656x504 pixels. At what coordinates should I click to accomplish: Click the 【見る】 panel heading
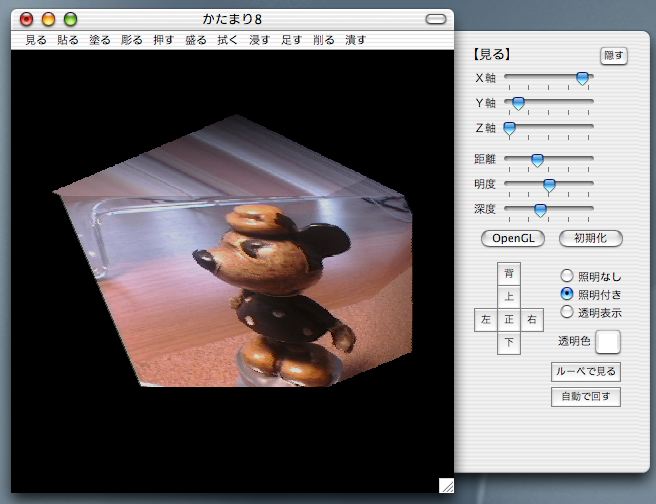(x=492, y=54)
